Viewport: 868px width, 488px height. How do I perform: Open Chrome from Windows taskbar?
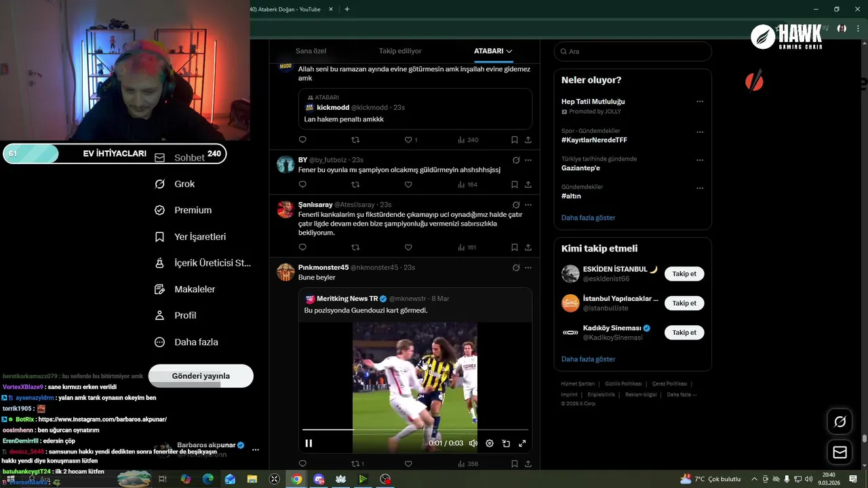click(296, 479)
